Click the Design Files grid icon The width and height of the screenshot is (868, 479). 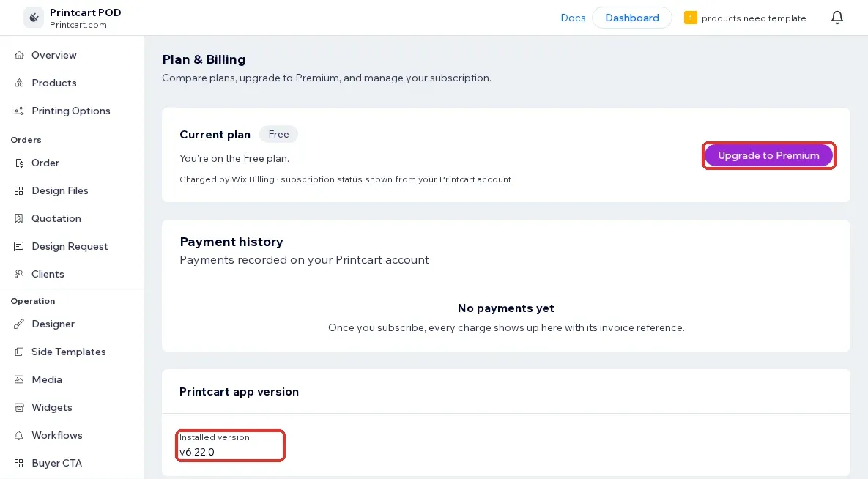pyautogui.click(x=19, y=190)
